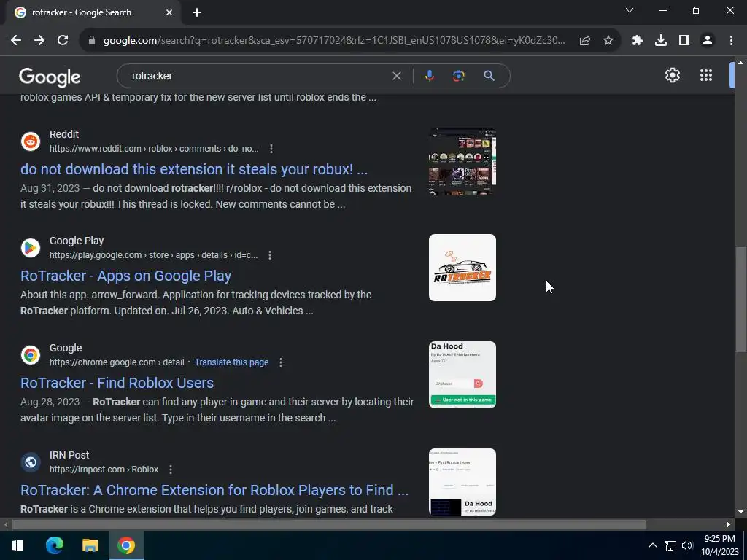This screenshot has width=747, height=560.
Task: Open the Chrome three-dot menu
Action: pyautogui.click(x=731, y=41)
